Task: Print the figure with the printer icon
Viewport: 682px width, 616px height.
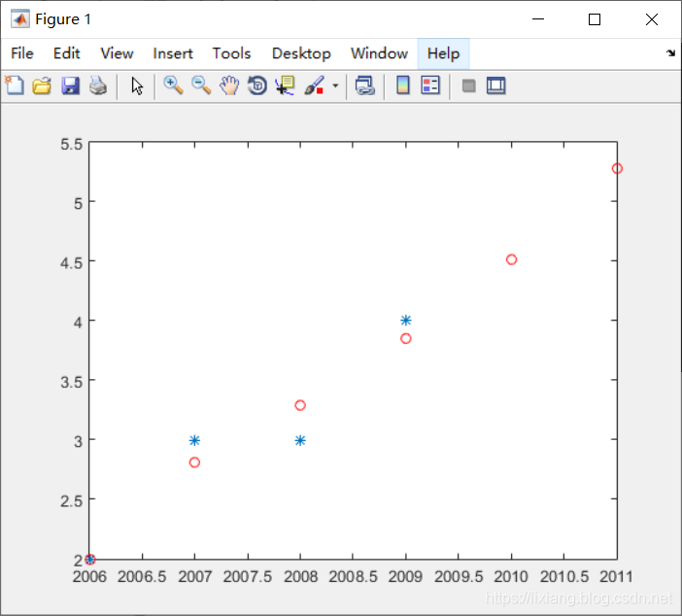Action: [x=98, y=86]
